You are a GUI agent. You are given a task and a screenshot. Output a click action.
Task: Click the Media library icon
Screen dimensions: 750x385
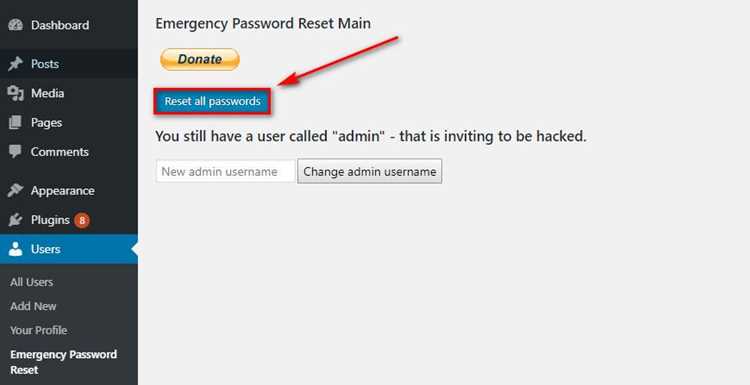tap(15, 93)
